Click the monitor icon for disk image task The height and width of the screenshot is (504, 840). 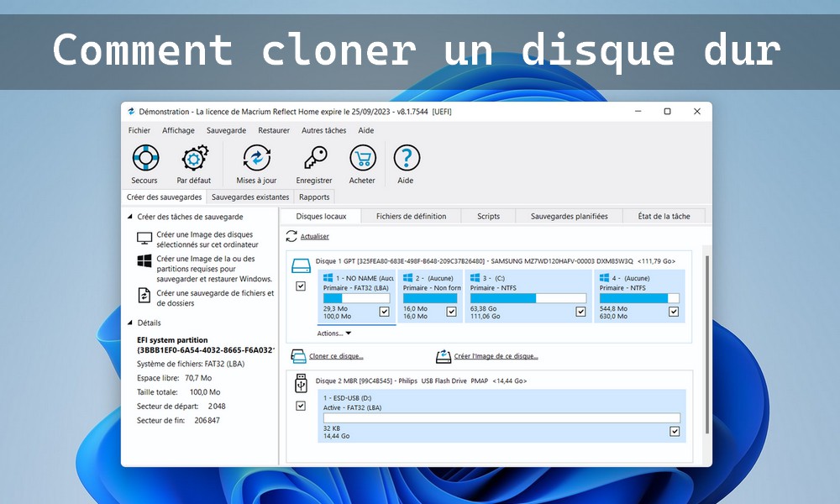click(144, 239)
